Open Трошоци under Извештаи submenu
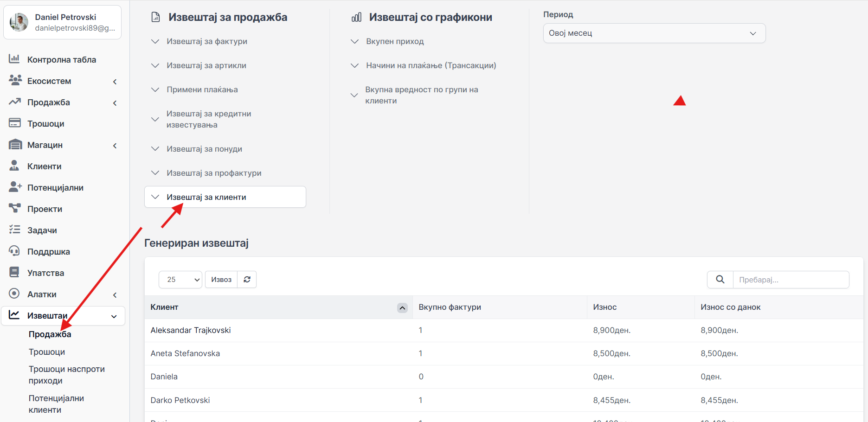This screenshot has width=868, height=422. (47, 352)
